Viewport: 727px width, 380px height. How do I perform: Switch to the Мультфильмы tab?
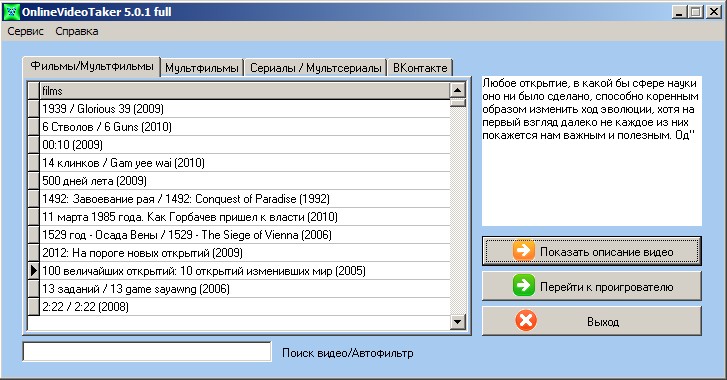click(202, 68)
